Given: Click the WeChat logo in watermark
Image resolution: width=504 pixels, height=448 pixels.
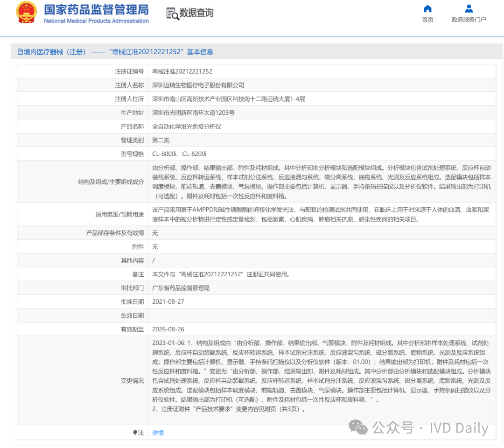Looking at the screenshot, I should [x=358, y=427].
